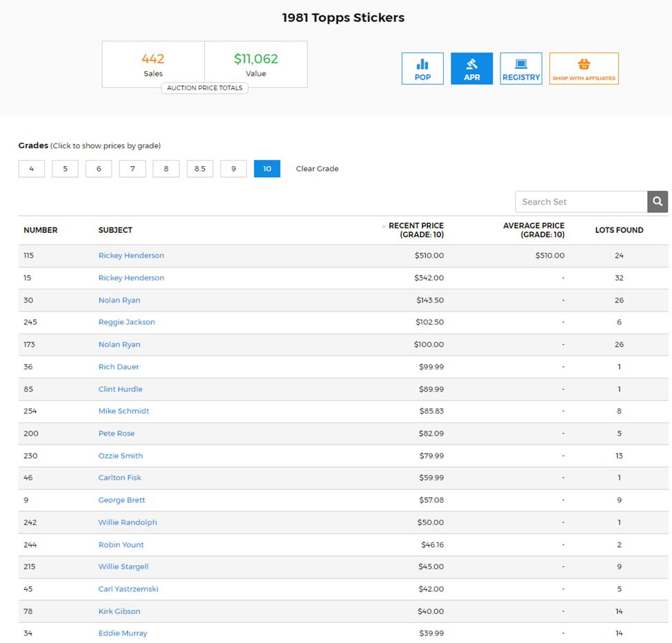Click the $57.08 recent price
Screen dimensions: 672x643
pos(431,500)
